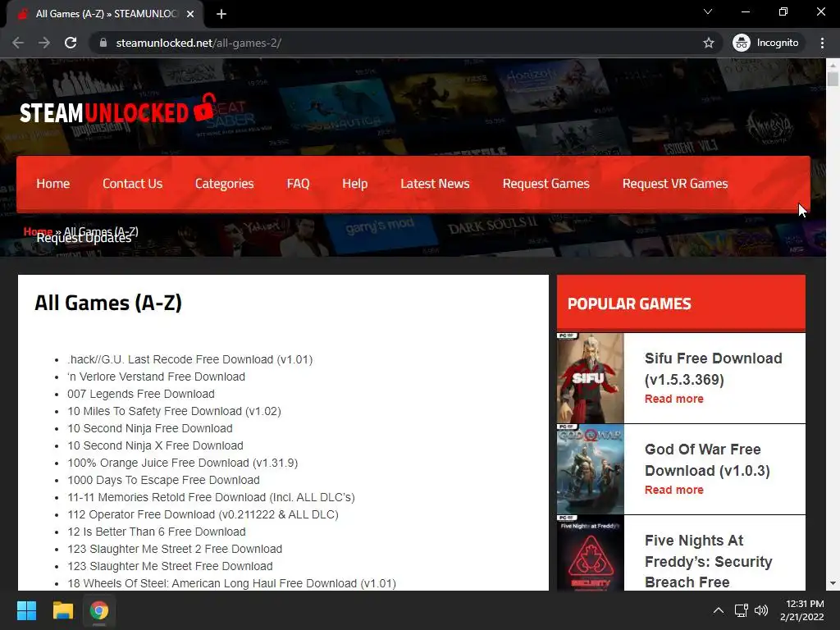Open volume control tray icon

760,610
